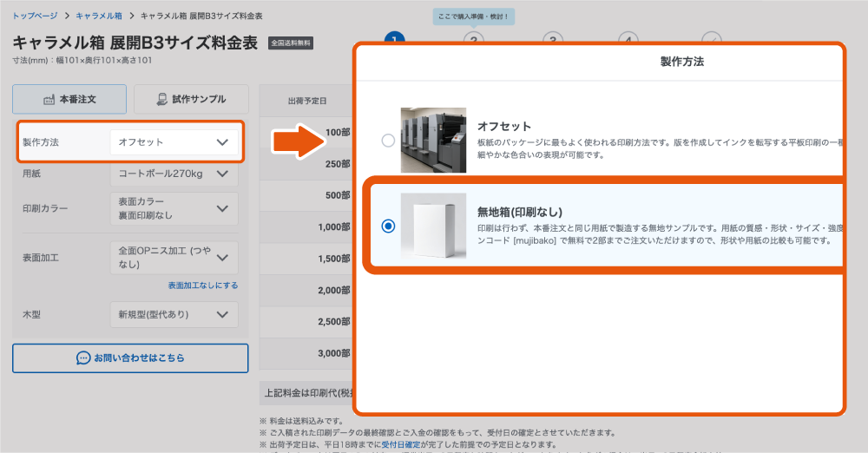Click the chat bubble icon on inquiry button
Image resolution: width=868 pixels, height=453 pixels.
point(83,358)
